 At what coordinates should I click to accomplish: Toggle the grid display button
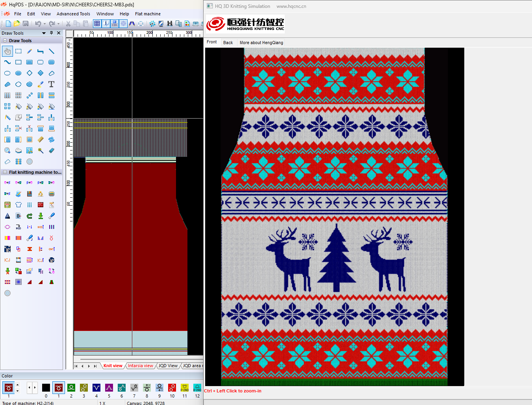(x=97, y=24)
